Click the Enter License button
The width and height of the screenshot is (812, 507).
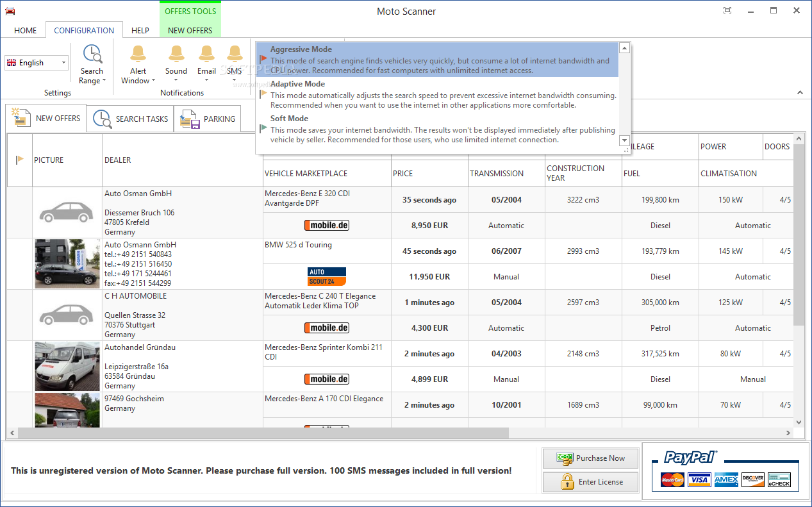pos(591,481)
